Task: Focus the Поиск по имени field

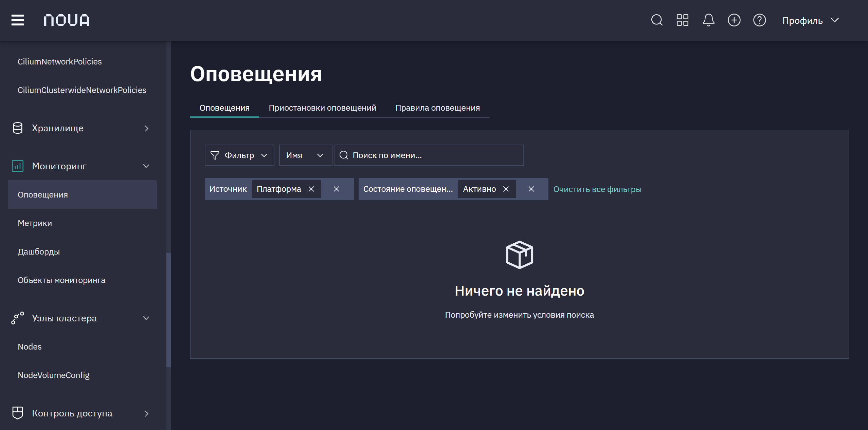Action: coord(429,155)
